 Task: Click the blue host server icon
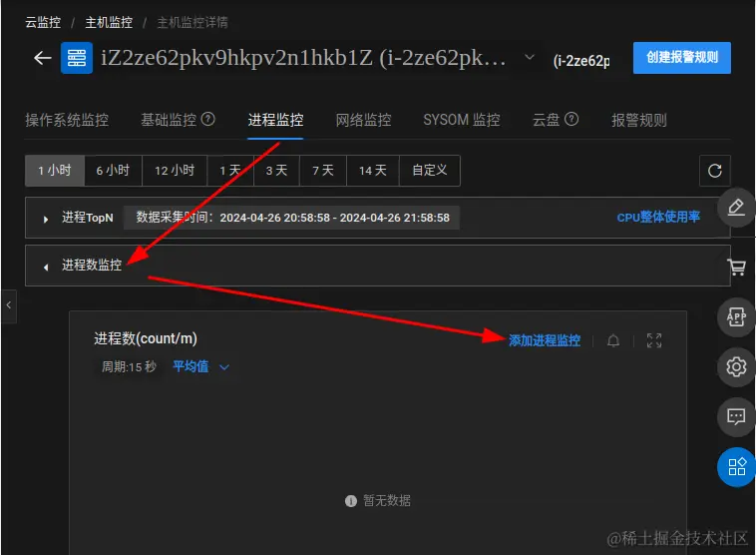click(77, 58)
